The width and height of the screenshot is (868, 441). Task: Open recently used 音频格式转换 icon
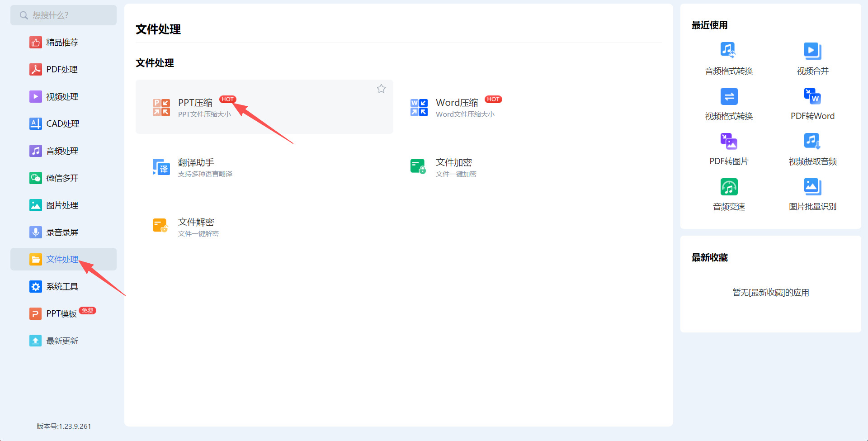[x=728, y=51]
